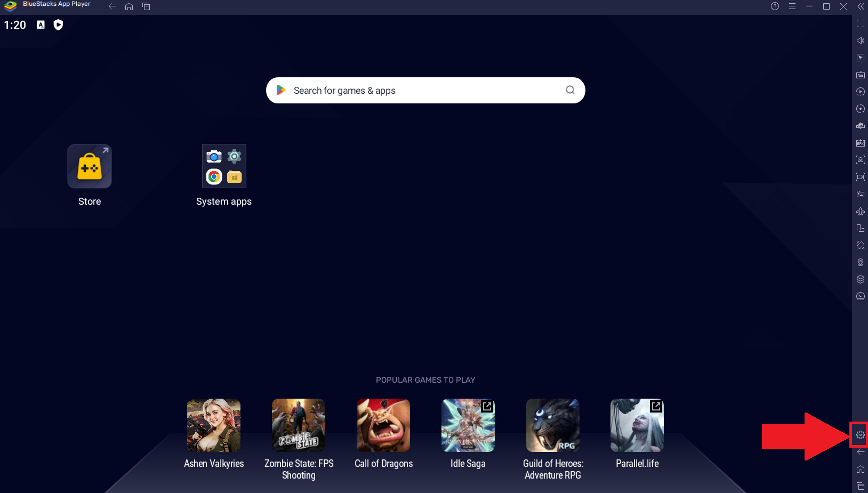Open the set location icon
868x493 pixels.
coord(860,262)
